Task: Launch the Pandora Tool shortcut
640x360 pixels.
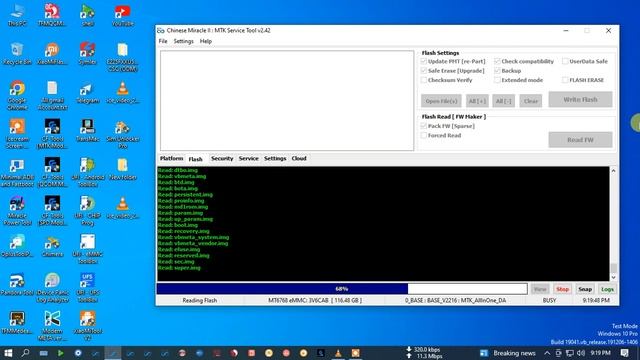Action: coord(17,284)
